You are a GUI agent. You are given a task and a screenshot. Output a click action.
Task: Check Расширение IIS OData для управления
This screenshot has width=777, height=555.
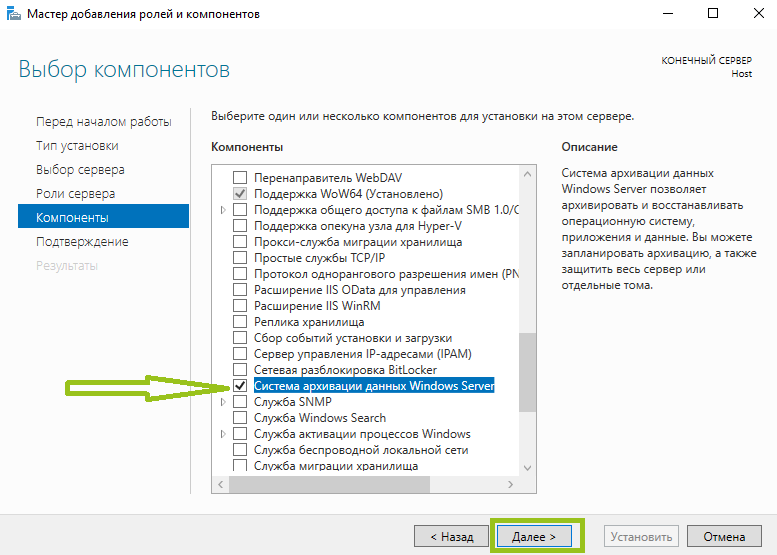click(x=240, y=290)
